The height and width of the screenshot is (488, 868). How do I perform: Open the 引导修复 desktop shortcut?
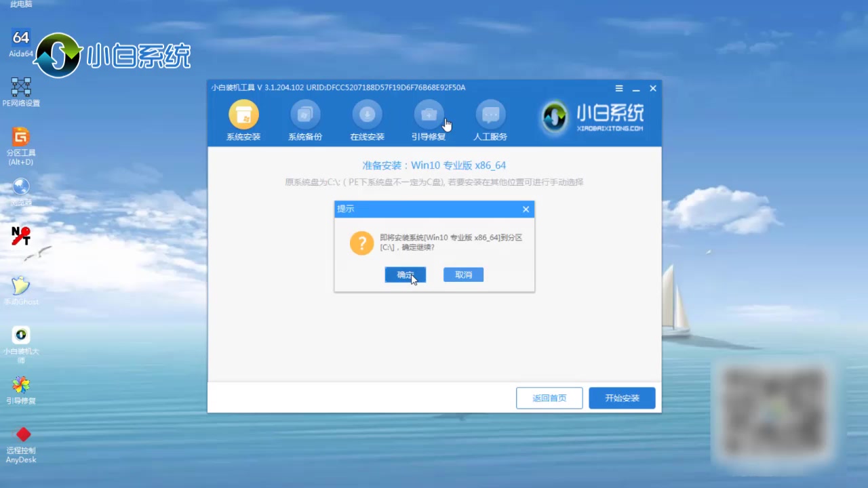21,390
